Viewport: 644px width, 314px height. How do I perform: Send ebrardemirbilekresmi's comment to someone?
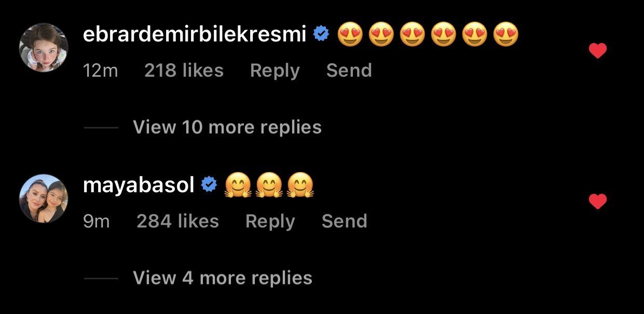(x=349, y=71)
